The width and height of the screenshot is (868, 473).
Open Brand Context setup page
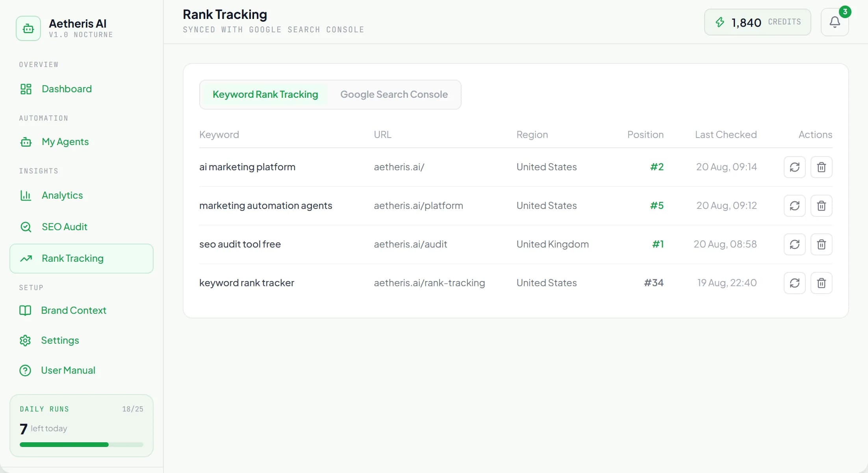pos(82,311)
